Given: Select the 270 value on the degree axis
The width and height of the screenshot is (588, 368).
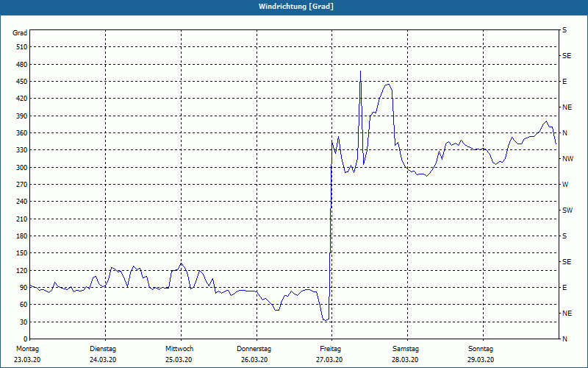Looking at the screenshot, I should (22, 185).
